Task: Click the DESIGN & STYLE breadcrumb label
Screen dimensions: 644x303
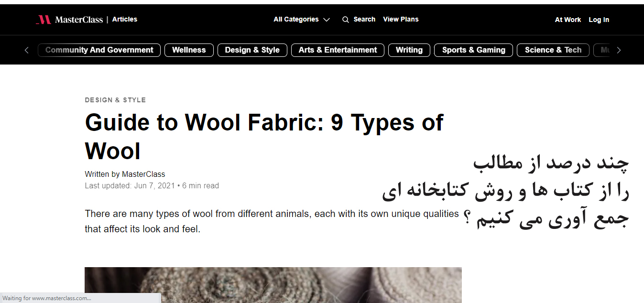Action: [x=115, y=100]
